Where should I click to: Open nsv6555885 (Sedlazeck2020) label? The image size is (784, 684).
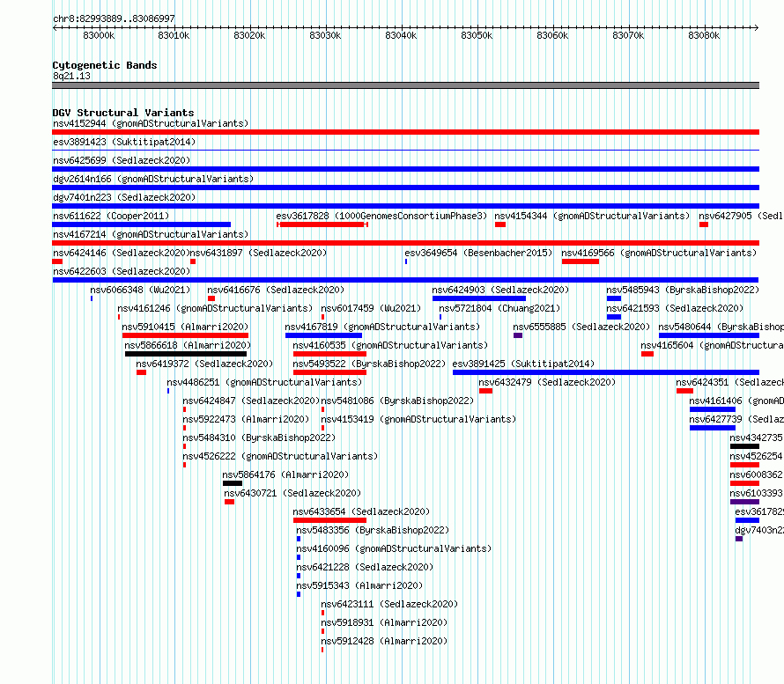click(x=581, y=327)
